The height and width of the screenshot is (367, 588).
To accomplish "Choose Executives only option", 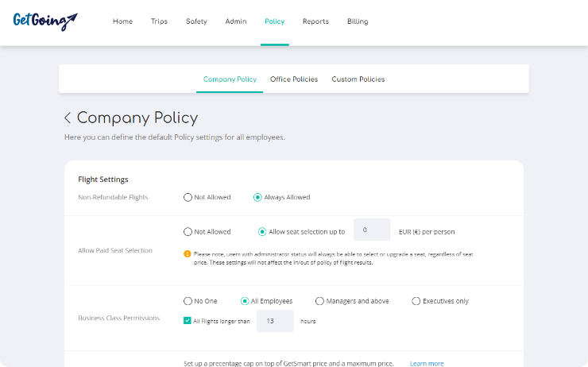I will [x=416, y=301].
